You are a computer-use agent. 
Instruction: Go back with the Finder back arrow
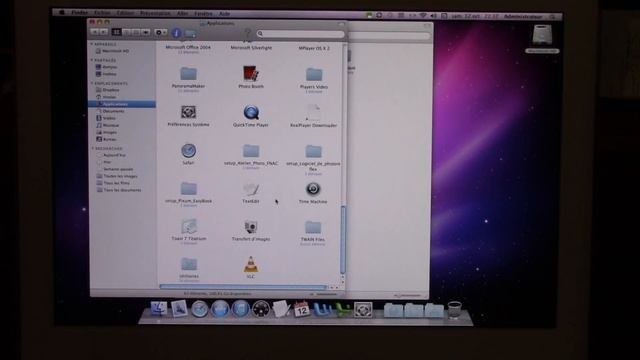tap(95, 32)
